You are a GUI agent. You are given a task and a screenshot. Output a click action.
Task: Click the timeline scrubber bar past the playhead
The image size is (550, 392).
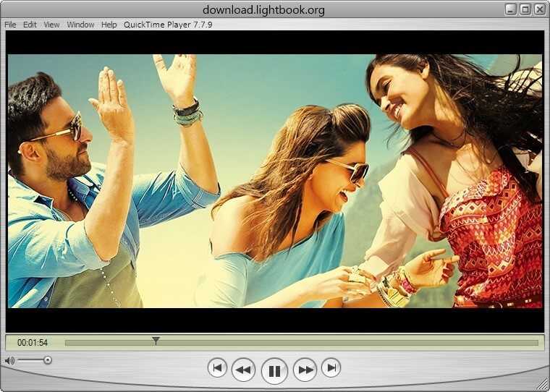pyautogui.click(x=349, y=343)
